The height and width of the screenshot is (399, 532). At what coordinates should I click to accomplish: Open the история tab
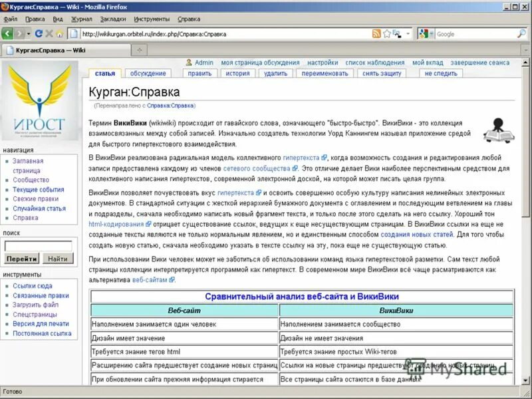click(x=237, y=73)
